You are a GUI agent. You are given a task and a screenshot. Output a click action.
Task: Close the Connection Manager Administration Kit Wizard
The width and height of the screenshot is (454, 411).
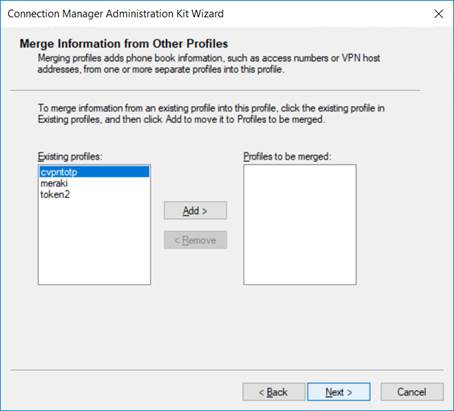[x=439, y=14]
